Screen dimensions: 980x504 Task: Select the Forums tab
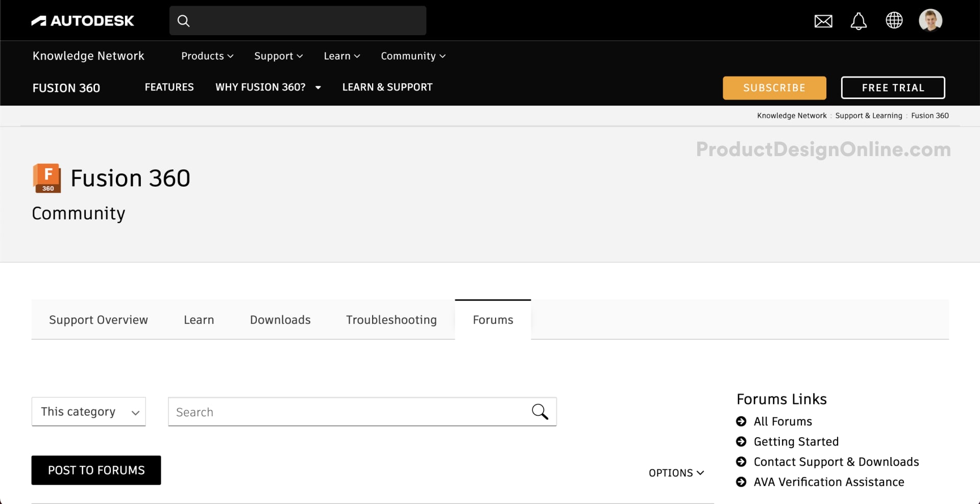493,320
